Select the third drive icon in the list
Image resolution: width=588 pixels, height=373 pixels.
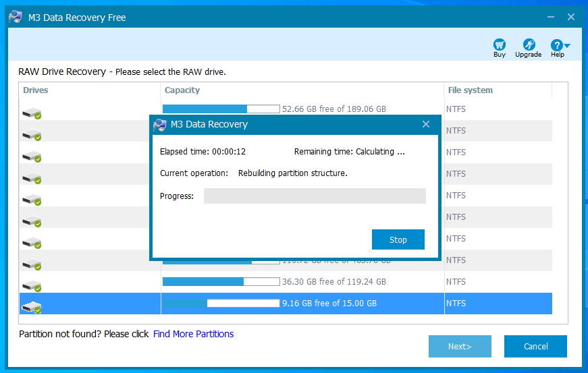pos(32,156)
